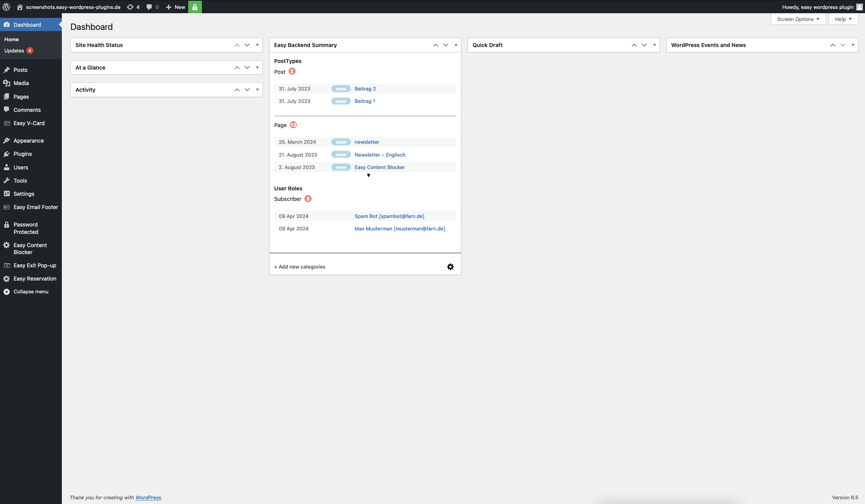Move Site Health Status panel down
Image resolution: width=865 pixels, height=504 pixels.
click(x=247, y=45)
